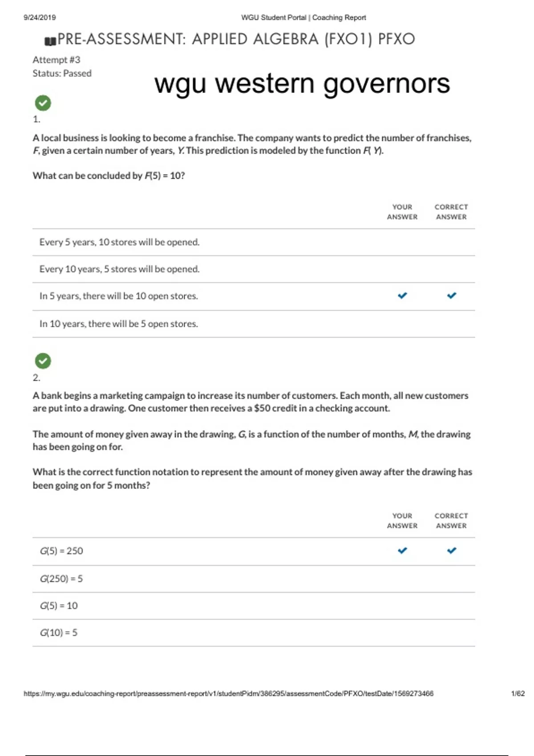
Task: Click the 'Attempt #3' label
Action: (x=57, y=60)
